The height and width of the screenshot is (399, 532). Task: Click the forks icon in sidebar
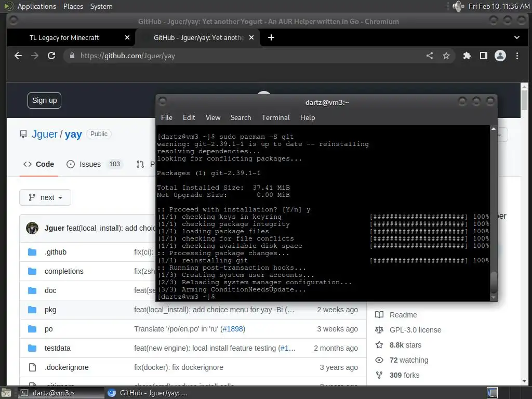[x=379, y=375]
